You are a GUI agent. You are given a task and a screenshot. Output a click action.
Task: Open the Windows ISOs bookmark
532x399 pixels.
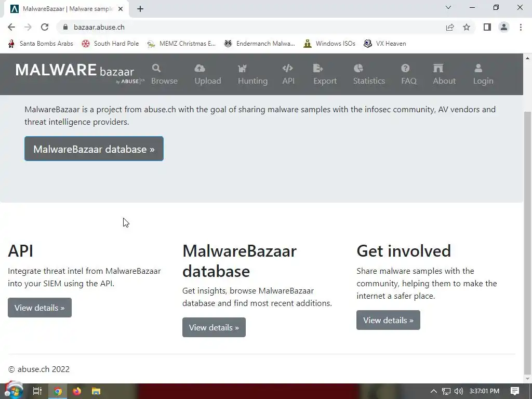click(330, 44)
